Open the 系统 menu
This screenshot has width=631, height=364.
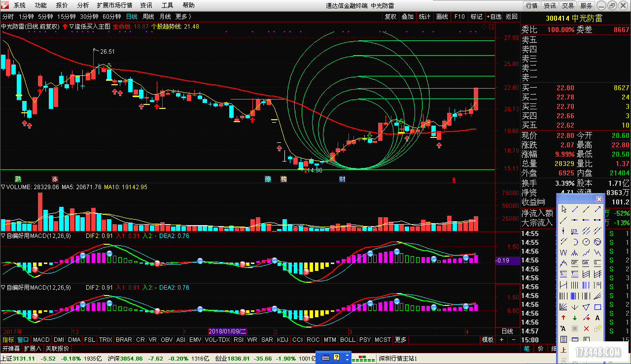tap(20, 5)
